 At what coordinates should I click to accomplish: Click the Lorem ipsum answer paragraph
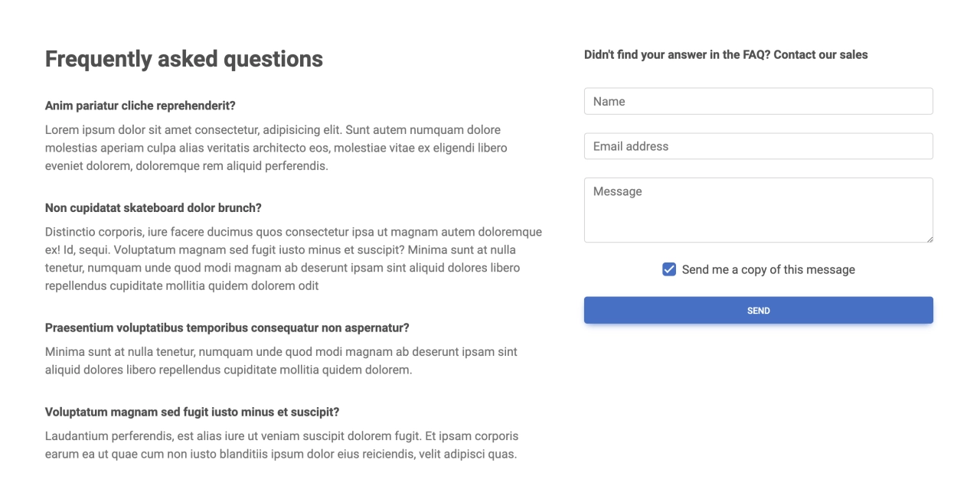(x=276, y=148)
